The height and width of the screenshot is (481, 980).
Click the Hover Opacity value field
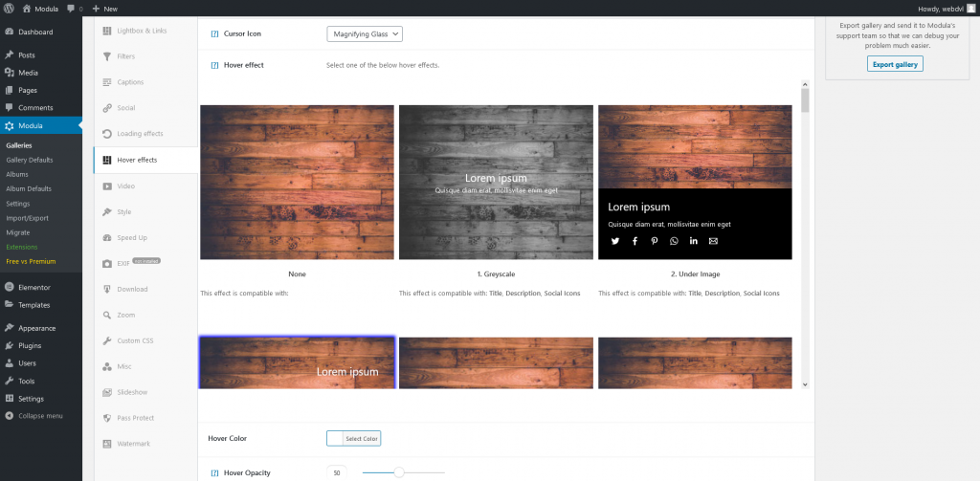coord(337,472)
